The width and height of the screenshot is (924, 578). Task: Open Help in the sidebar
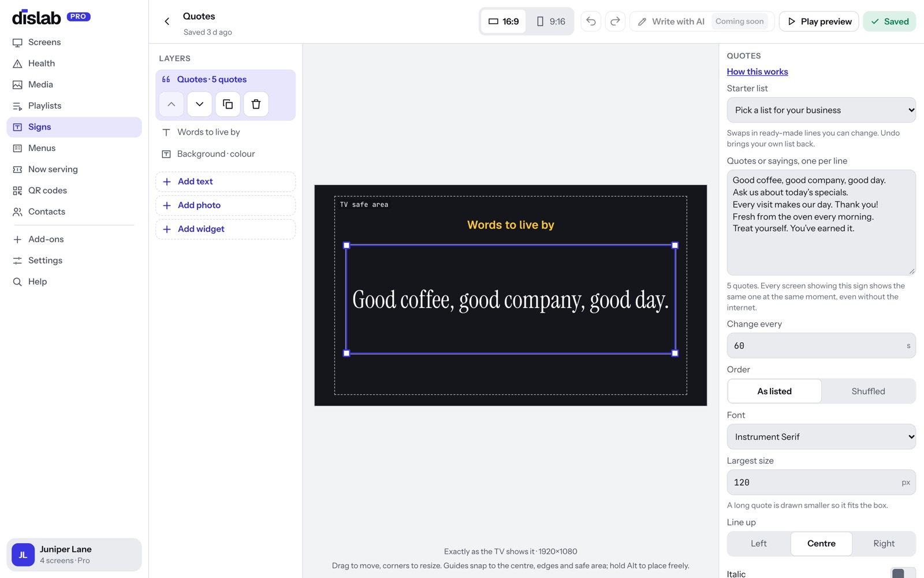(74, 281)
